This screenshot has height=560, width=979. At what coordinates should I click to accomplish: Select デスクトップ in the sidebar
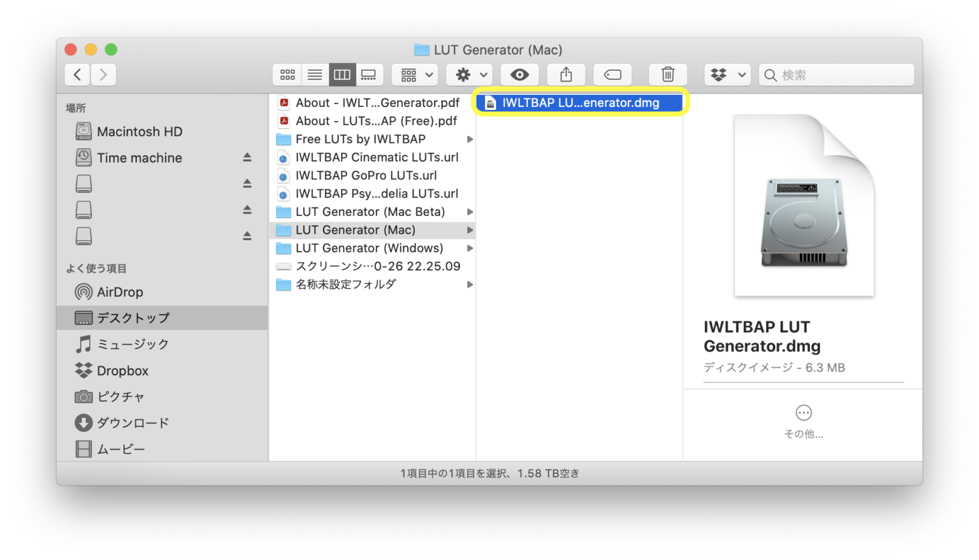(162, 318)
